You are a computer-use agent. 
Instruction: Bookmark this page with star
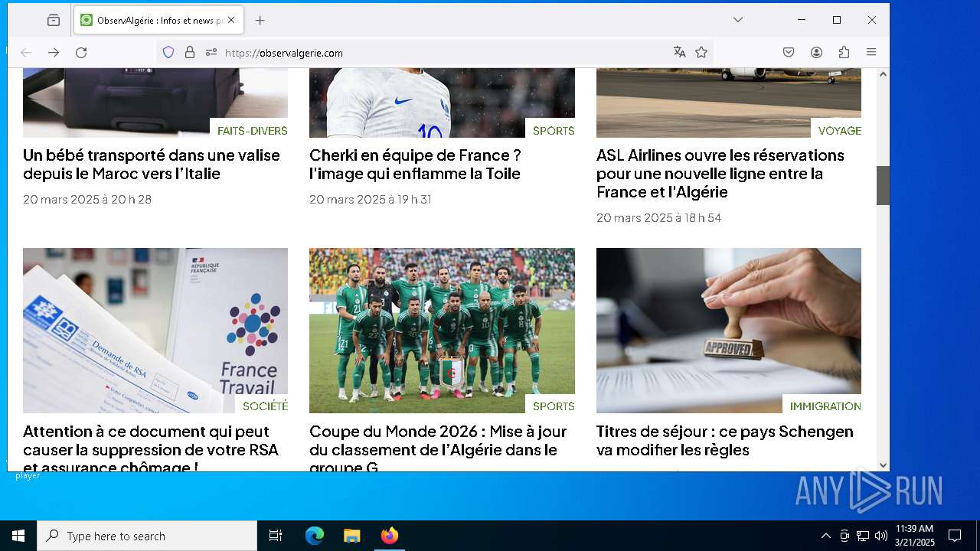tap(701, 52)
